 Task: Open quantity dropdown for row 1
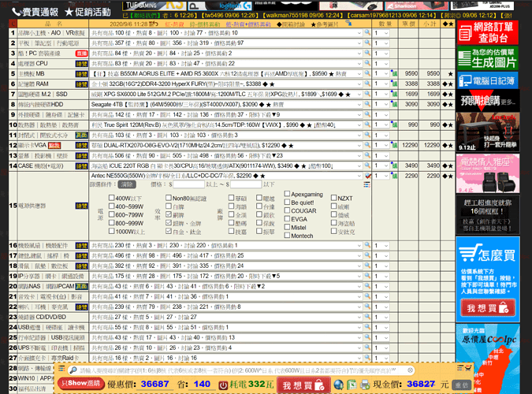[x=381, y=33]
